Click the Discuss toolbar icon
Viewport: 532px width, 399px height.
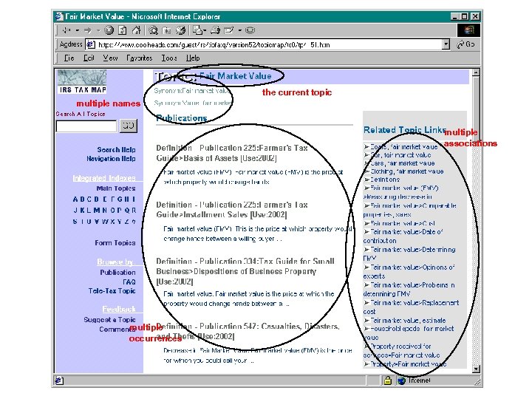pyautogui.click(x=250, y=30)
